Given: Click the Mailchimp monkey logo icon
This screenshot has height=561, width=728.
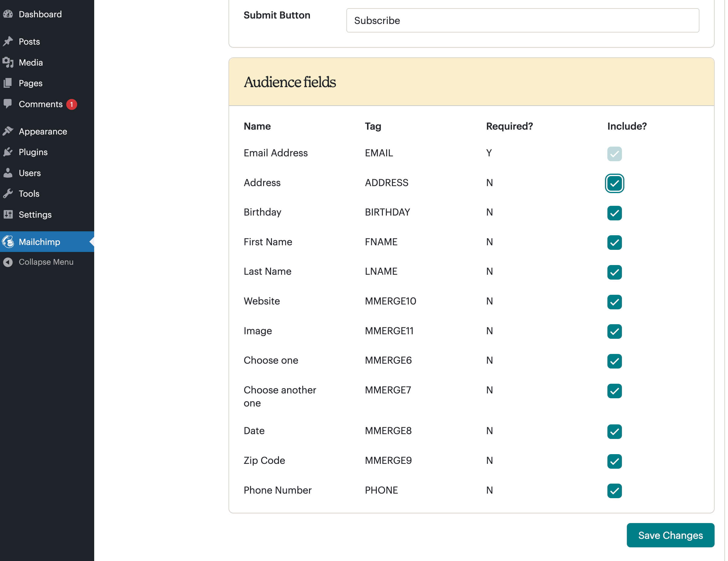Looking at the screenshot, I should tap(8, 242).
